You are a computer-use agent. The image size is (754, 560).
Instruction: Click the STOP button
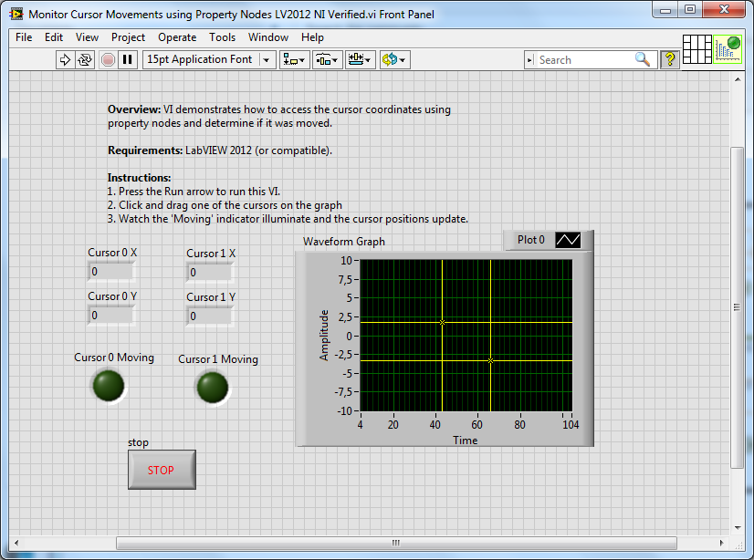pos(162,470)
